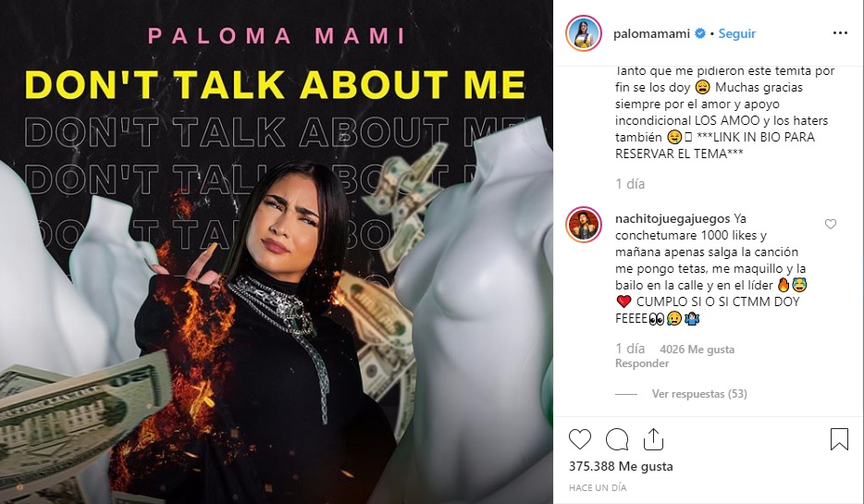864x504 pixels.
Task: View the 4026 Me gusta comment likes
Action: 697,350
